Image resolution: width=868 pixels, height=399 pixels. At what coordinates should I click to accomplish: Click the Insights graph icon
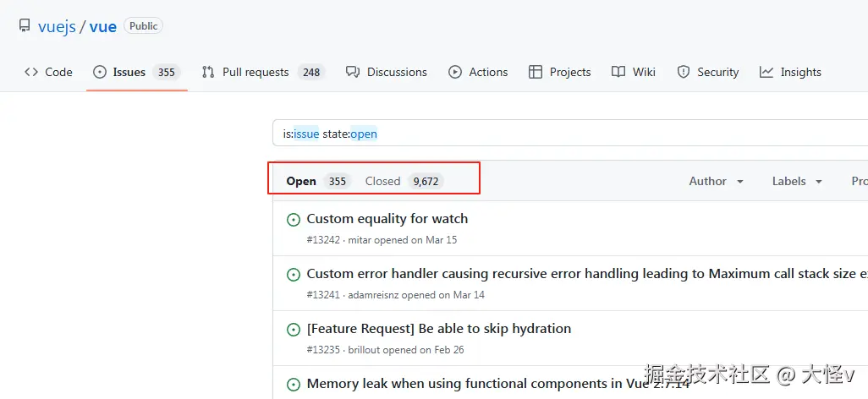pyautogui.click(x=766, y=72)
